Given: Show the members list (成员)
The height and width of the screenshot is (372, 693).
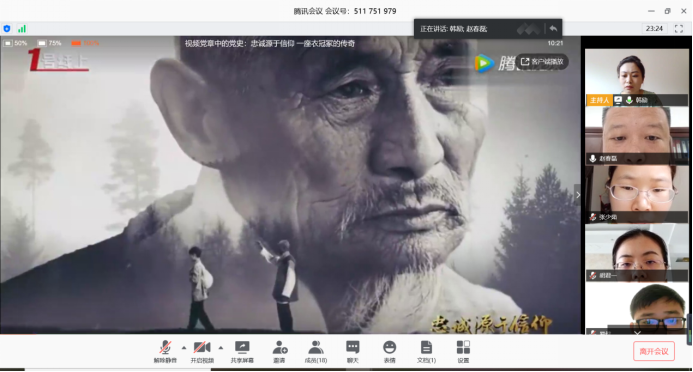Looking at the screenshot, I should [x=316, y=352].
